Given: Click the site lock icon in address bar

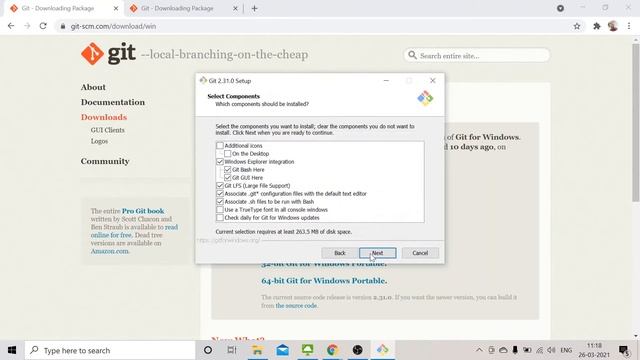Looking at the screenshot, I should coord(62,26).
